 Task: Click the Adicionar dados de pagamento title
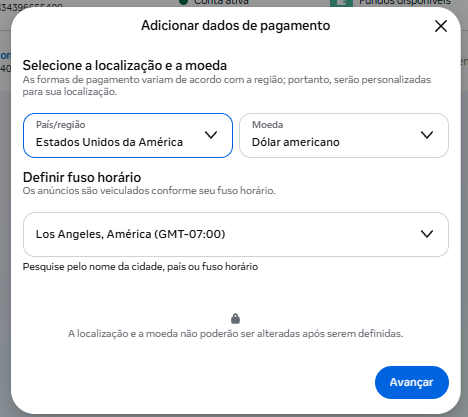click(236, 26)
